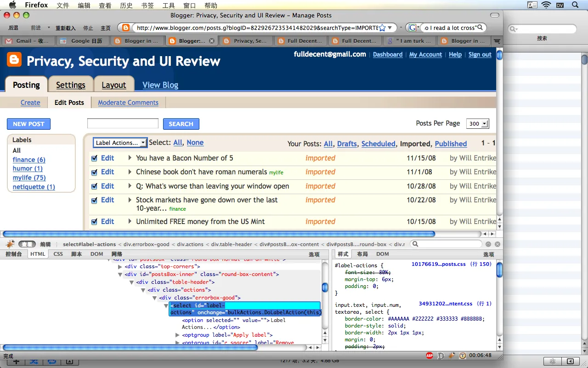Open the Apple menu

(x=12, y=5)
